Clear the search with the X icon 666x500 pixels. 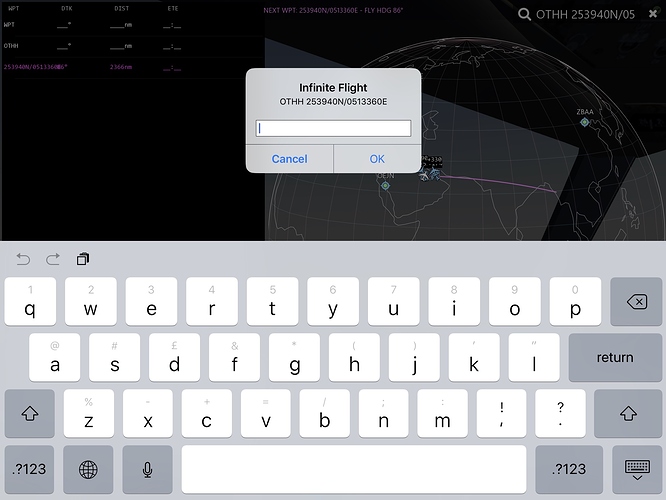653,14
